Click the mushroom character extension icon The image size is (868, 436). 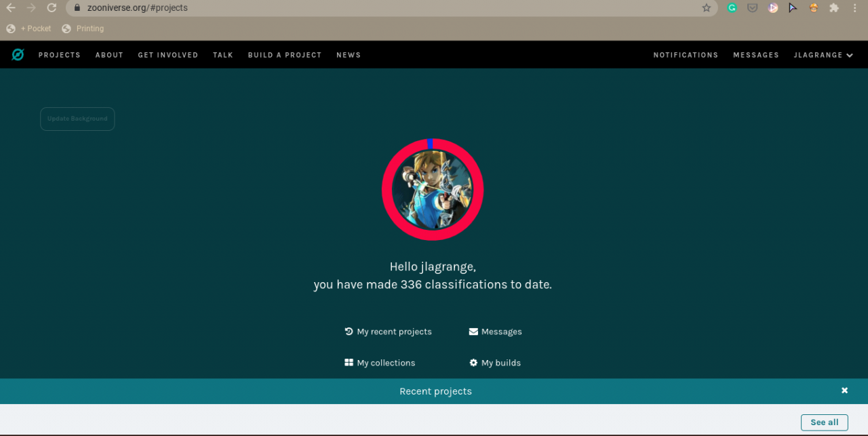[x=813, y=8]
